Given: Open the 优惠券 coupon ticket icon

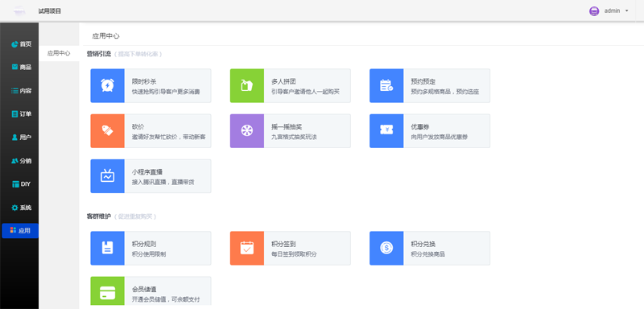Looking at the screenshot, I should 386,131.
